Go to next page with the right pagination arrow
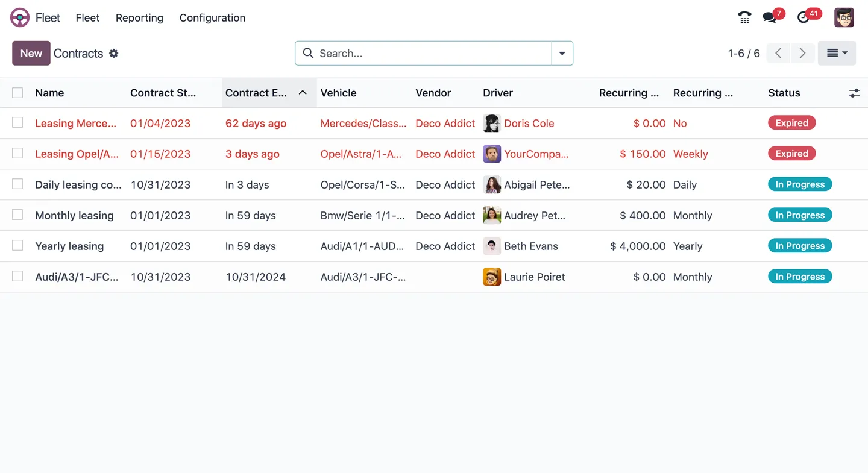The image size is (868, 473). point(802,53)
